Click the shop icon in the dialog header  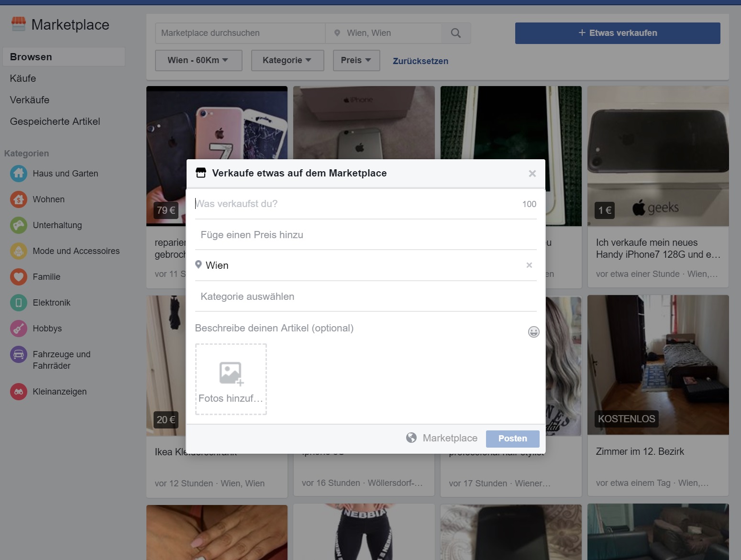coord(201,173)
